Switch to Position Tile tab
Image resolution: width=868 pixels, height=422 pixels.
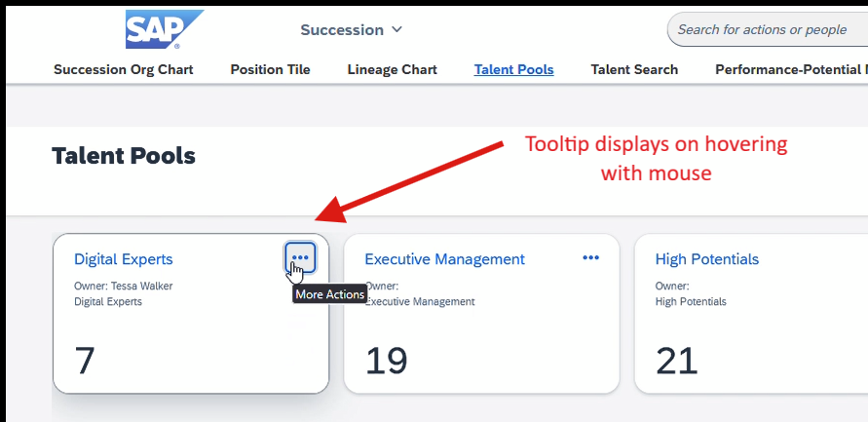pyautogui.click(x=270, y=70)
